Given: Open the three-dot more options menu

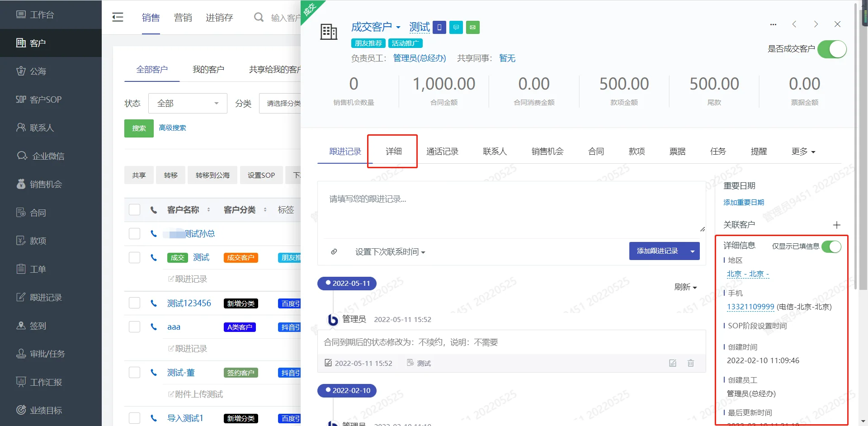Looking at the screenshot, I should (x=773, y=24).
